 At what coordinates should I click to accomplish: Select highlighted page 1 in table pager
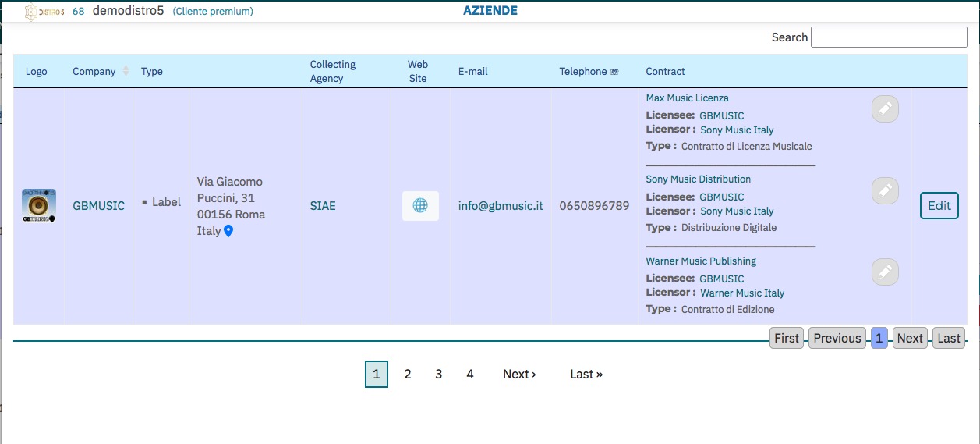click(879, 338)
